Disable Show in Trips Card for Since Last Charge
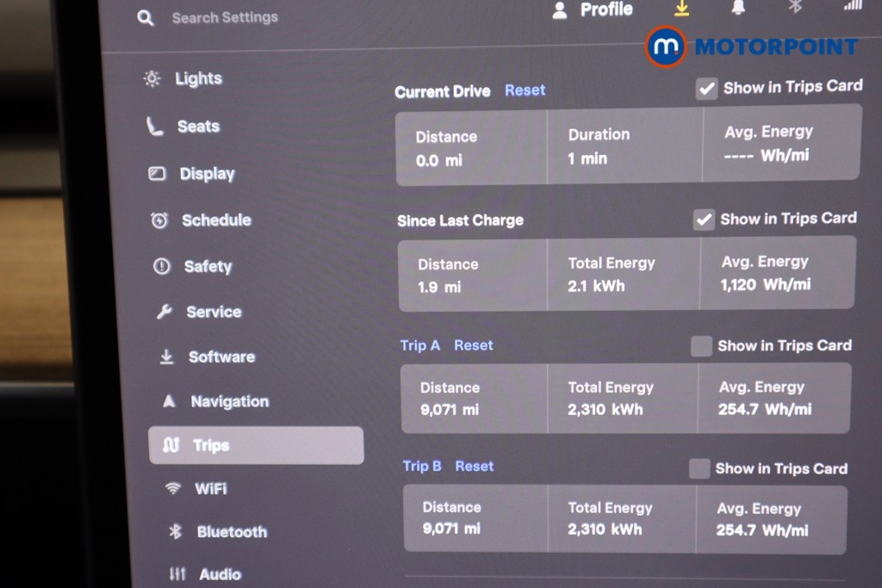 pyautogui.click(x=703, y=219)
